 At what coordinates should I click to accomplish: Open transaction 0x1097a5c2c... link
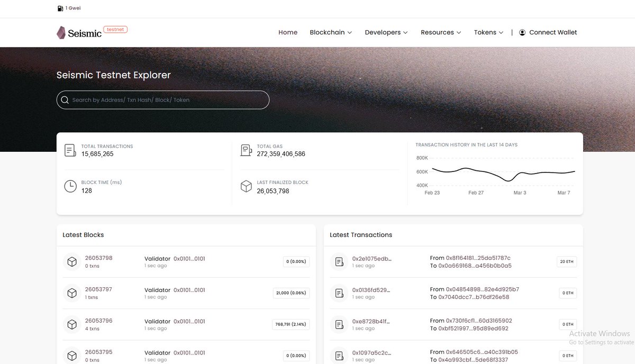click(372, 352)
